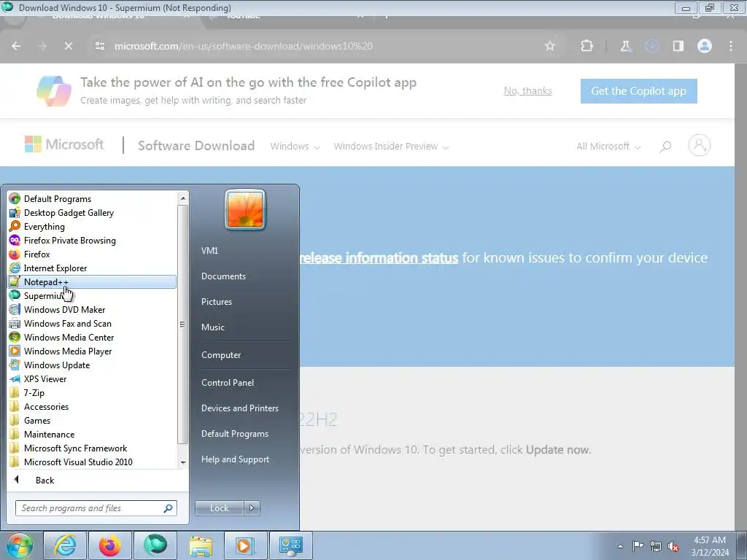The width and height of the screenshot is (747, 560).
Task: Expand the Games folder
Action: (x=93, y=420)
